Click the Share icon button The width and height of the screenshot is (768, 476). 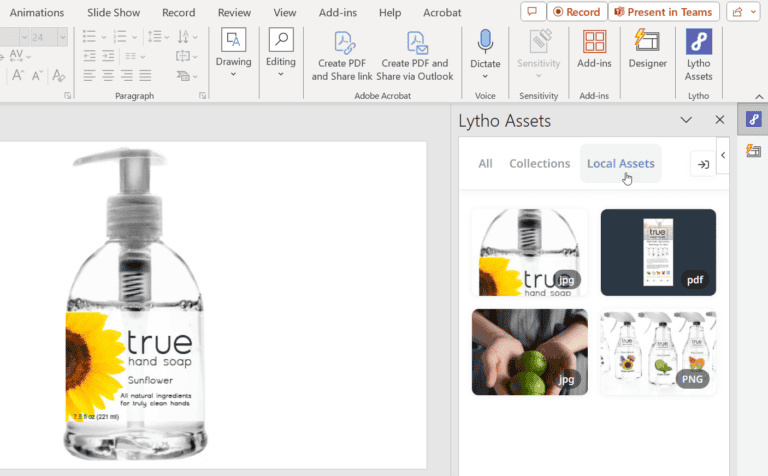738,12
